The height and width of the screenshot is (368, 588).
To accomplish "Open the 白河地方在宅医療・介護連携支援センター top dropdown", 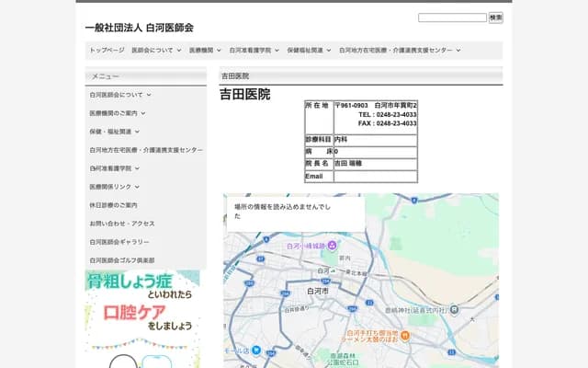I will (x=400, y=51).
